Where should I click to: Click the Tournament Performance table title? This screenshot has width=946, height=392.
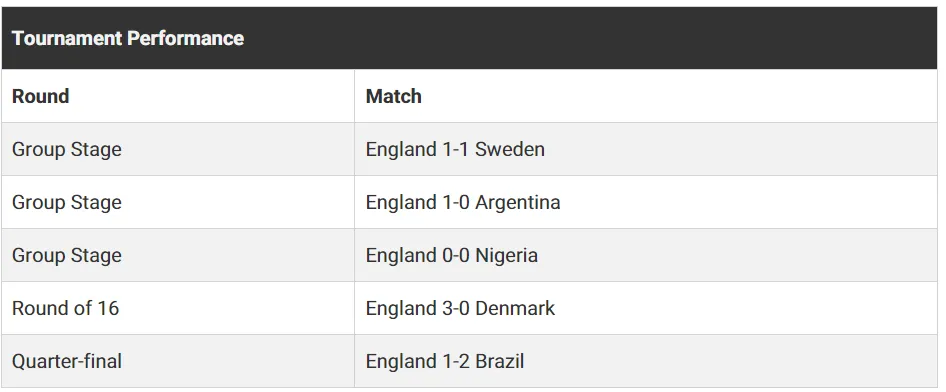tap(128, 39)
